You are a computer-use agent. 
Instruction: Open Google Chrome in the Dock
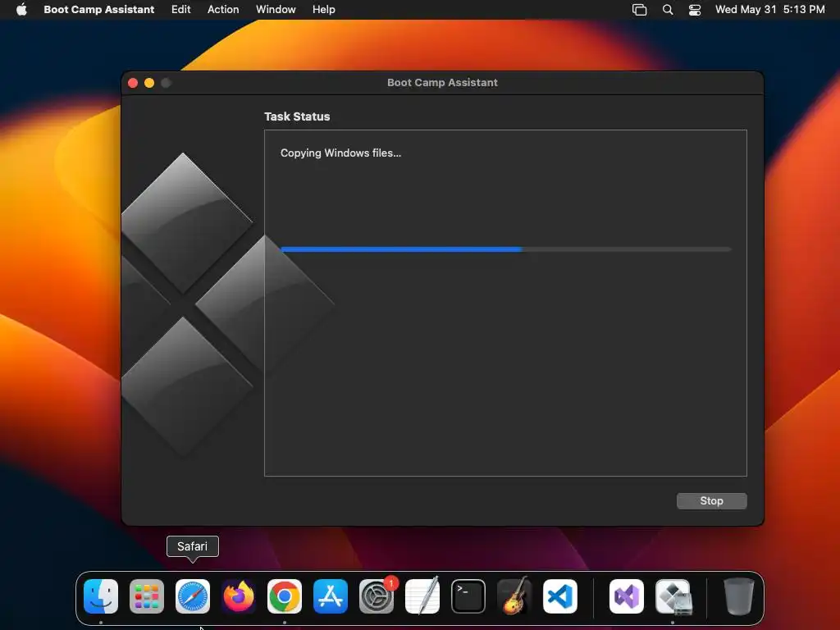point(285,596)
